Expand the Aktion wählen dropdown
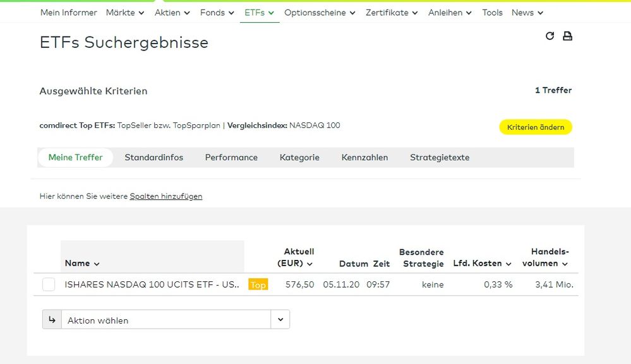The image size is (631, 364). click(x=280, y=319)
